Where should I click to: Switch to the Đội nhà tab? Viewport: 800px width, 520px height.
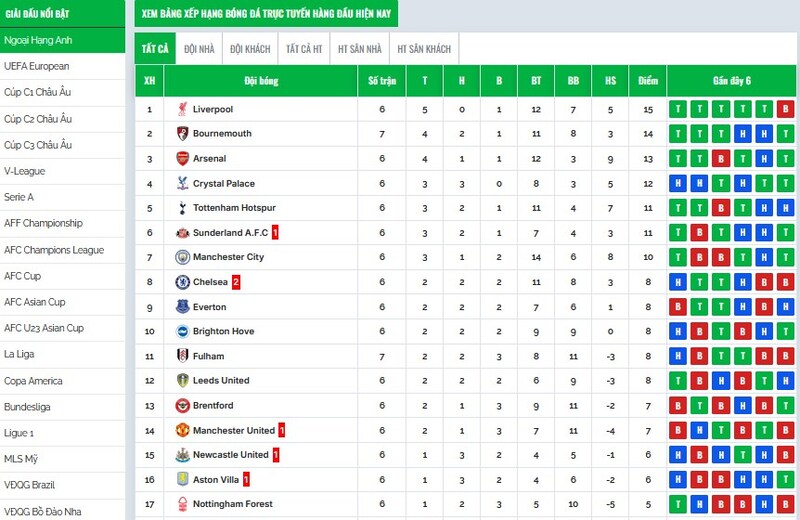(x=199, y=49)
